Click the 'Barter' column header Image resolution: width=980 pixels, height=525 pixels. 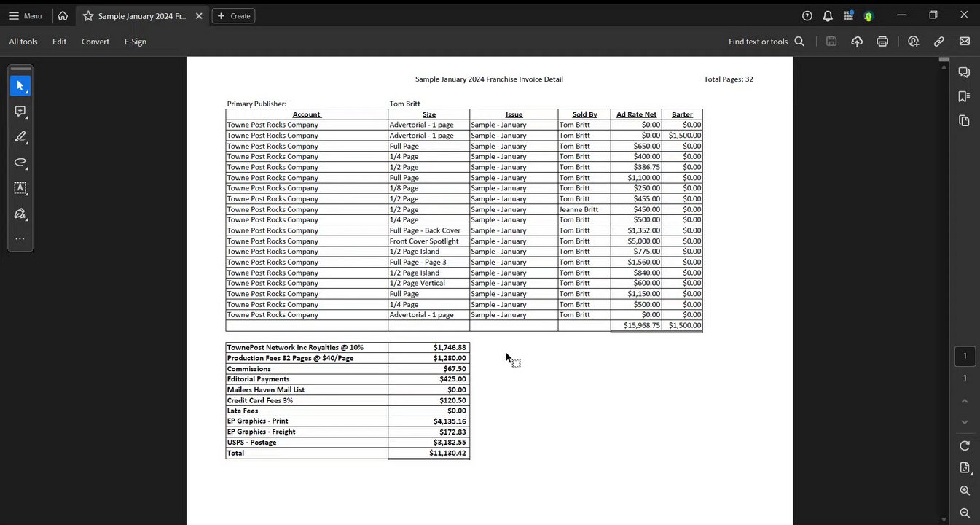click(x=682, y=114)
